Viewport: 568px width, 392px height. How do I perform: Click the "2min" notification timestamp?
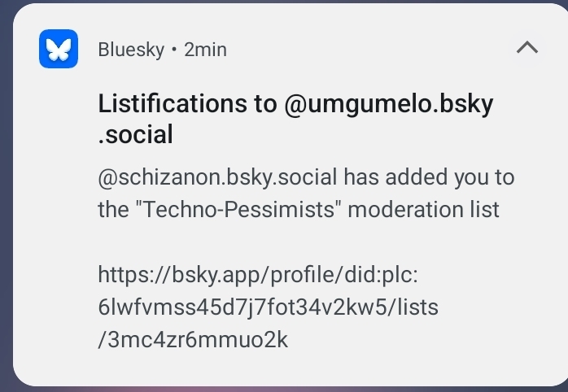click(205, 50)
